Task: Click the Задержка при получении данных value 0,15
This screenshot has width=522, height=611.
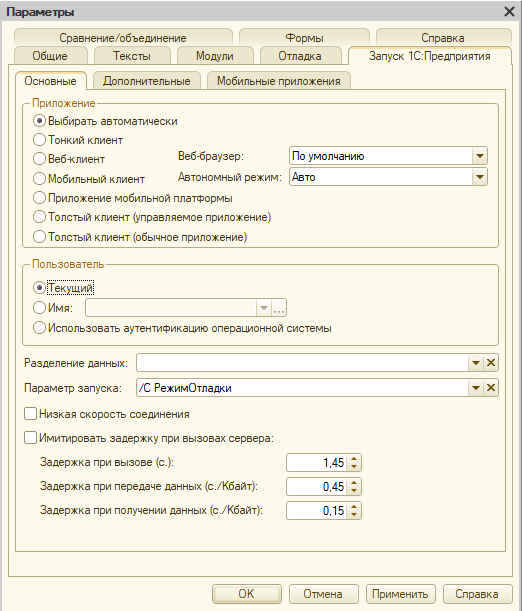Action: click(x=317, y=510)
